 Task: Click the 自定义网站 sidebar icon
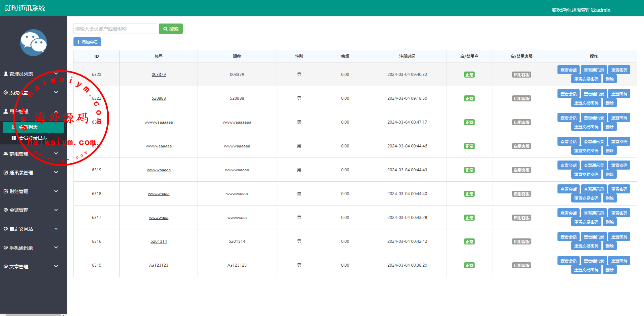6,229
